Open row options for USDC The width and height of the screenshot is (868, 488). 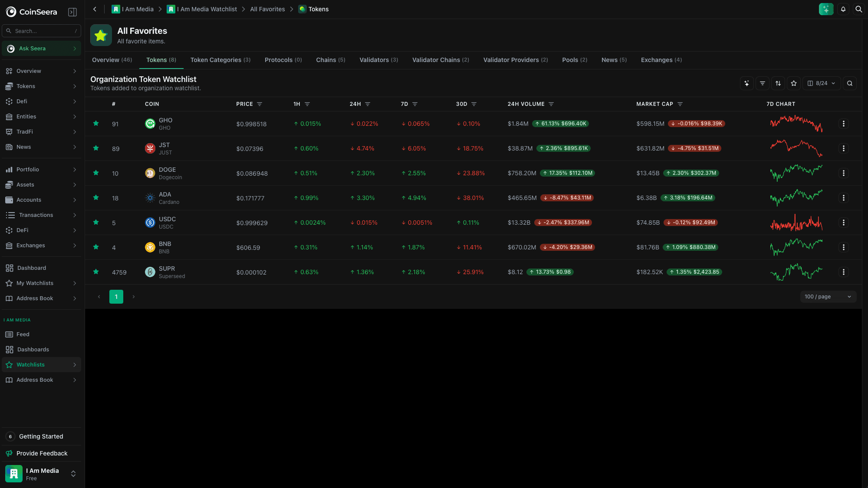[843, 223]
